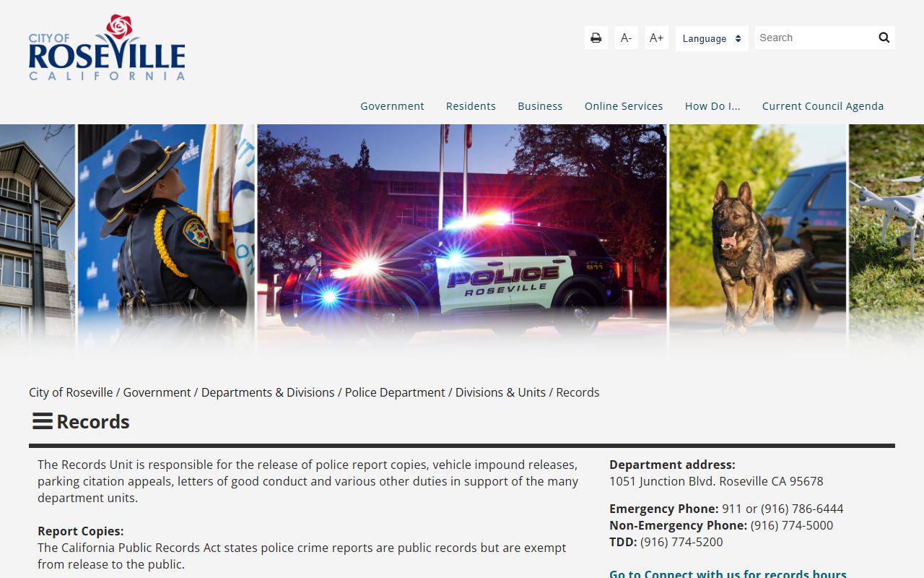Click the Search input field
Screen dimensions: 924x578
814,38
